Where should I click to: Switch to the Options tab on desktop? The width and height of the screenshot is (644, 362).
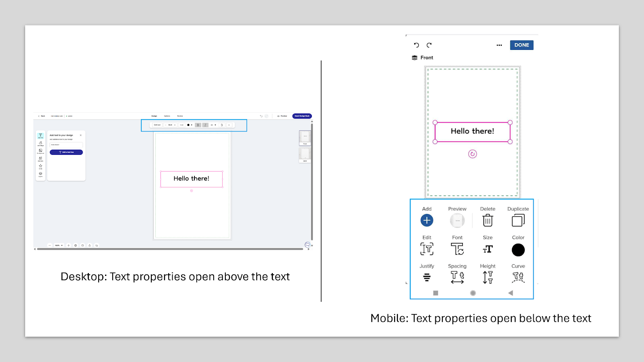(x=167, y=116)
